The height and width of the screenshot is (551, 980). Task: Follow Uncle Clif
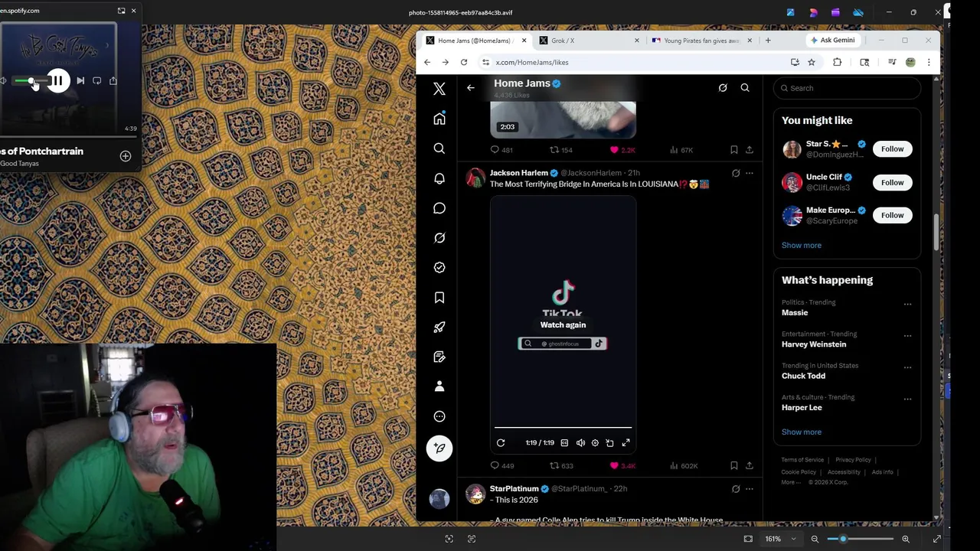coord(892,182)
